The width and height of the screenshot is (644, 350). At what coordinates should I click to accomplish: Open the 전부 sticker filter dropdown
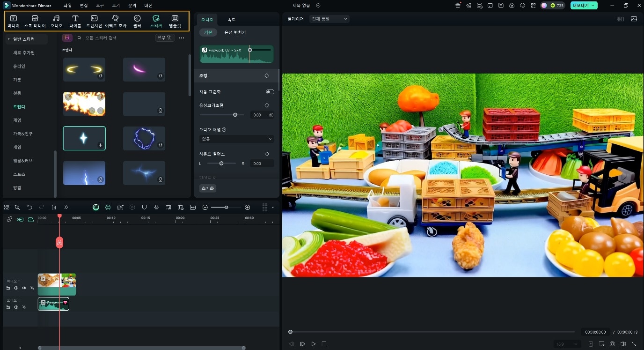point(164,37)
